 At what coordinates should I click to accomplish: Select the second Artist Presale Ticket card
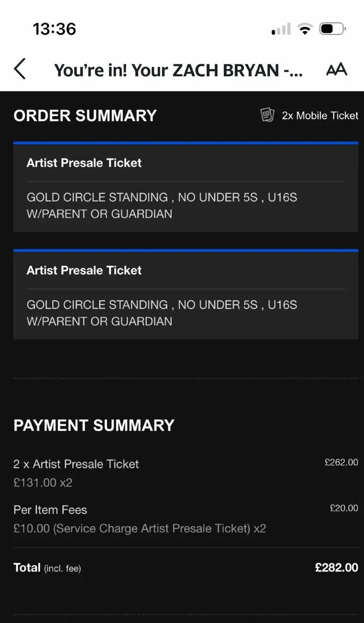coord(185,294)
